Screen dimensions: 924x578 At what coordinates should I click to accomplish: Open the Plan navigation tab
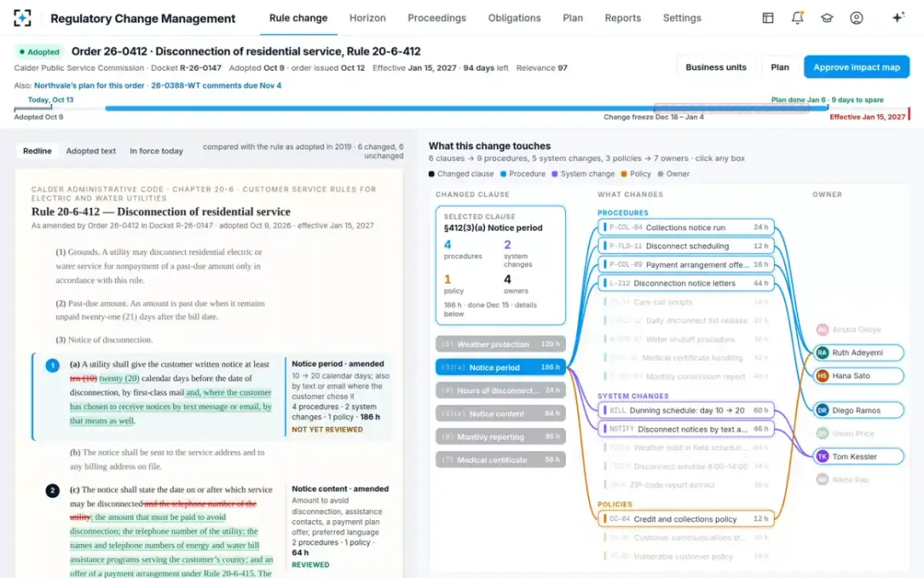[x=573, y=18]
